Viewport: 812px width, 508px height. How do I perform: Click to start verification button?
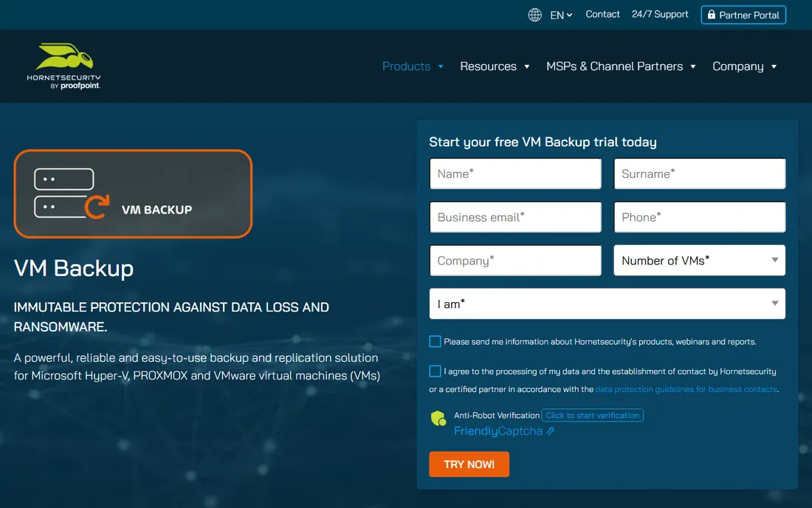coord(593,415)
